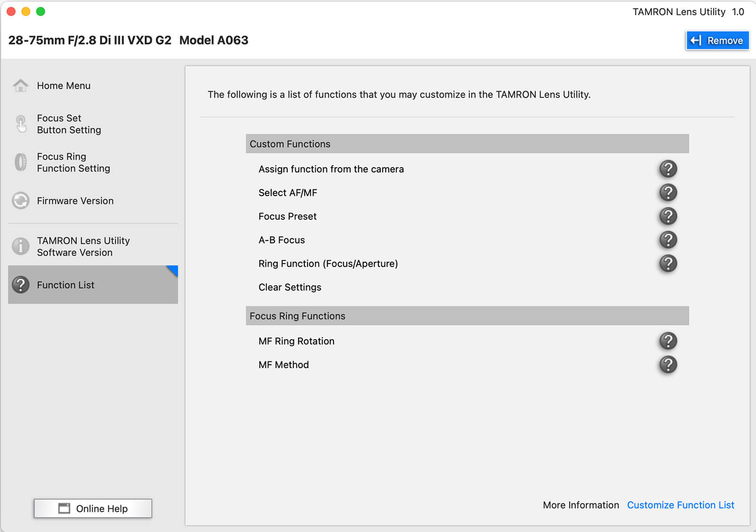Click the Home Menu house icon
Image resolution: width=756 pixels, height=532 pixels.
click(20, 86)
